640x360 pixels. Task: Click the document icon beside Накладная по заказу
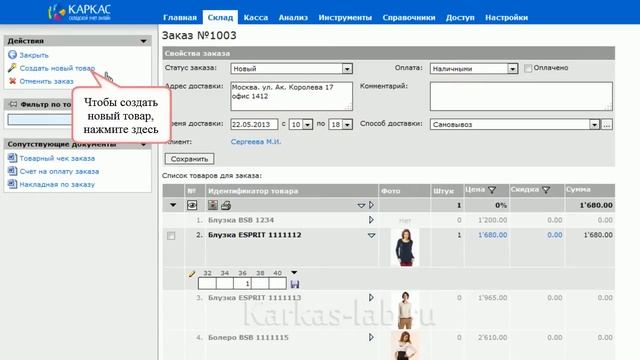click(x=12, y=184)
